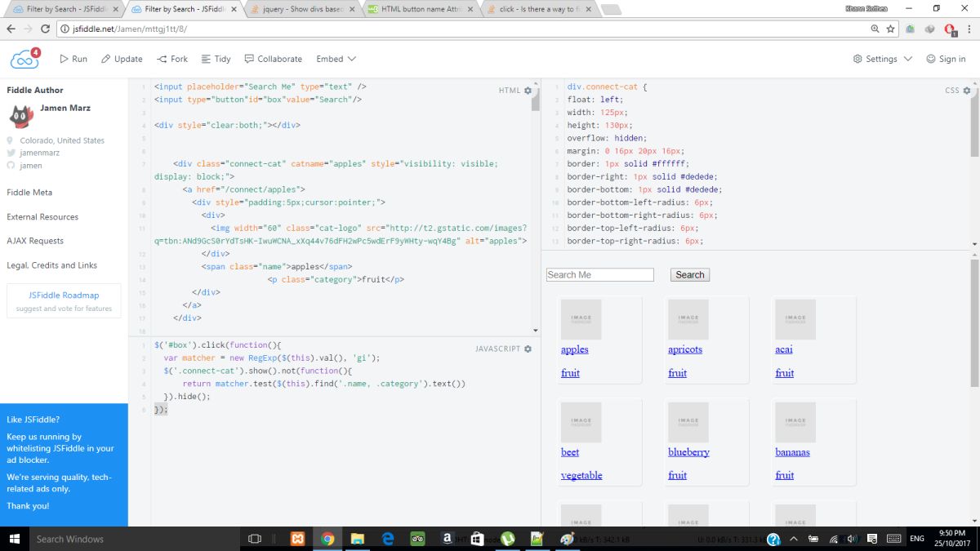Click apples placeholder image
Screen dimensions: 980x551
pos(581,319)
